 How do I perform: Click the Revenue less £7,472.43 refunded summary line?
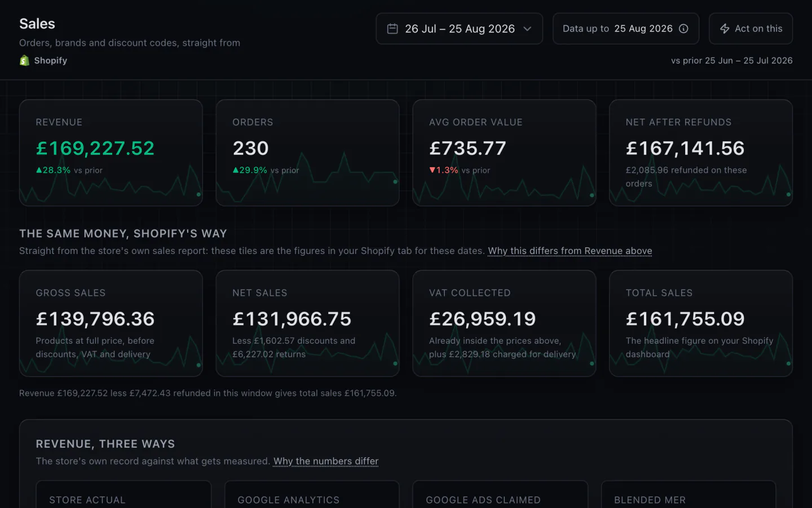point(208,393)
